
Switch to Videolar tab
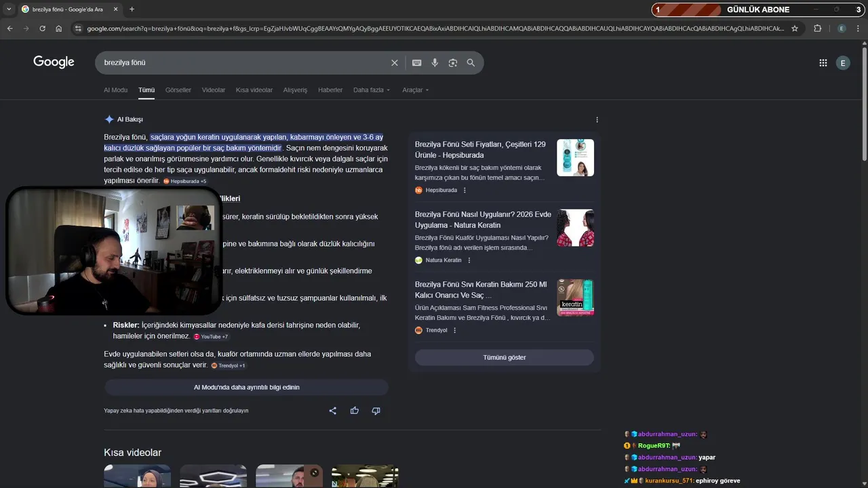point(214,90)
